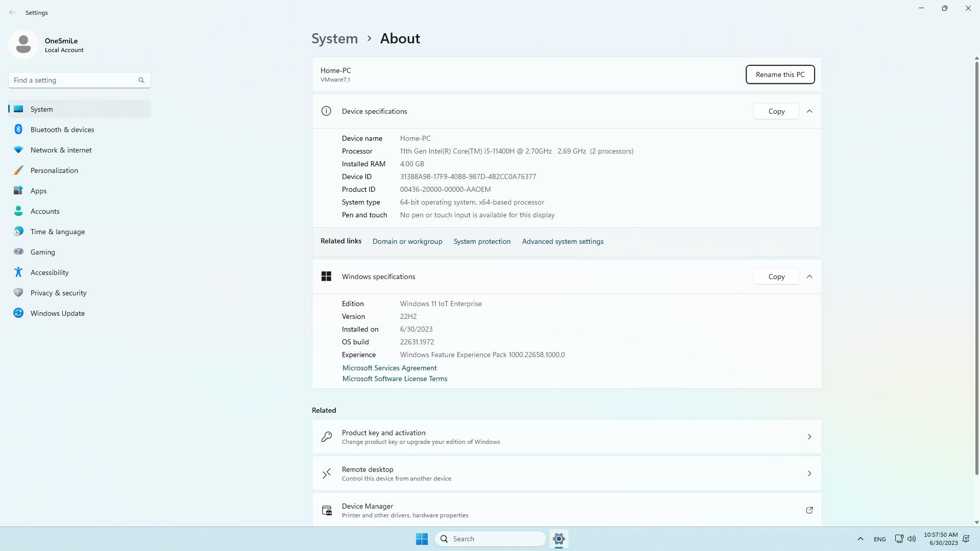Collapse the Device specifications section
This screenshot has width=980, height=551.
pyautogui.click(x=809, y=111)
